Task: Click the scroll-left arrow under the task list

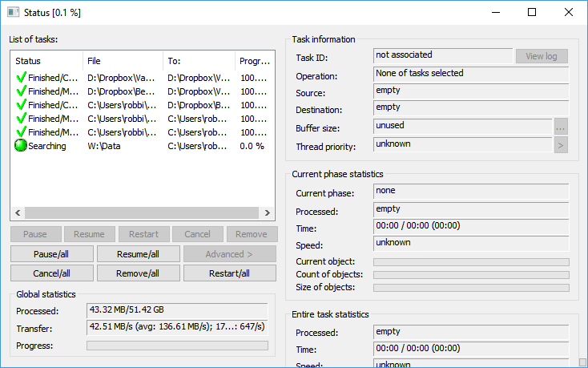Action: (x=17, y=212)
